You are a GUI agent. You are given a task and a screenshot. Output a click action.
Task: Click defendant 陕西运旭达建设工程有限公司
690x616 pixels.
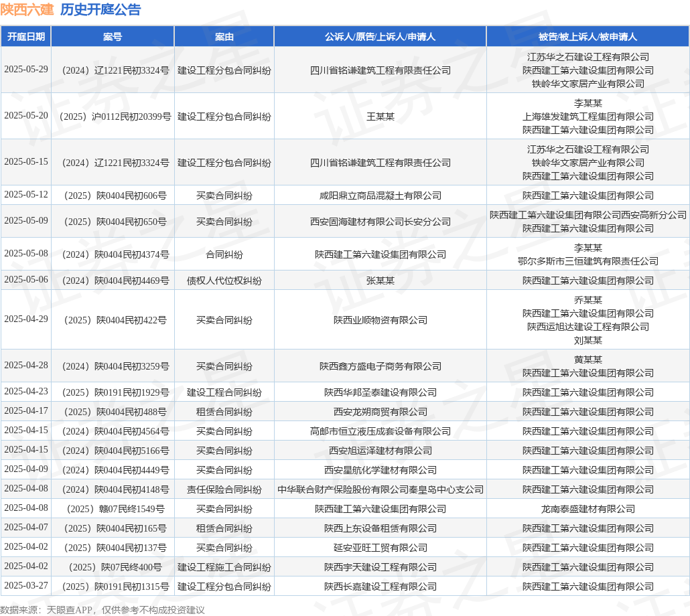pyautogui.click(x=588, y=327)
